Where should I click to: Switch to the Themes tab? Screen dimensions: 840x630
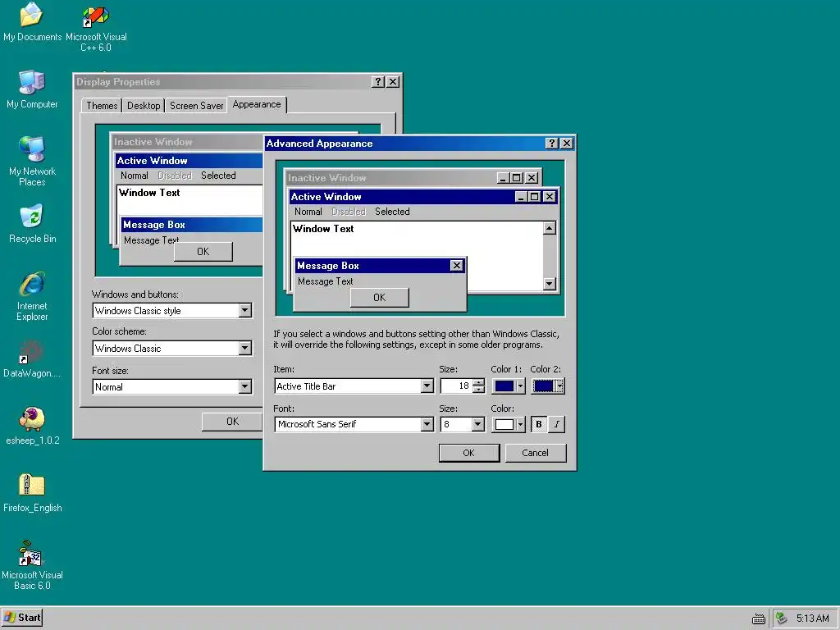pos(102,106)
